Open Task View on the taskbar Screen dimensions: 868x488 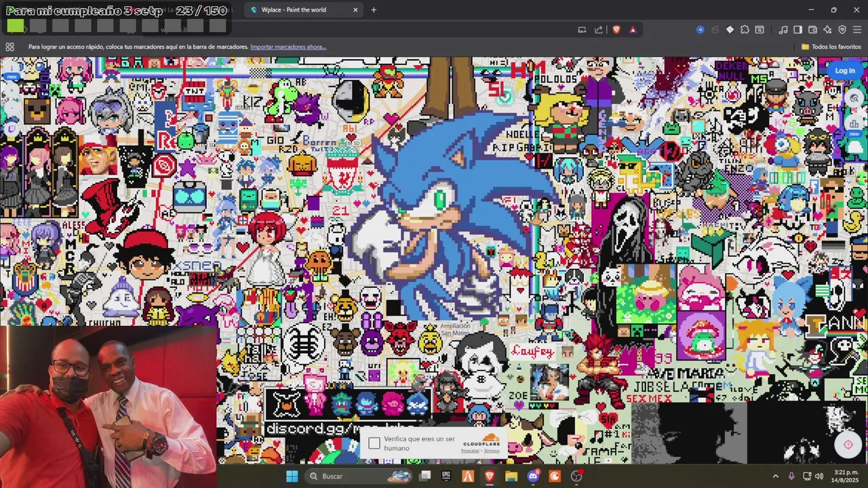click(x=425, y=476)
